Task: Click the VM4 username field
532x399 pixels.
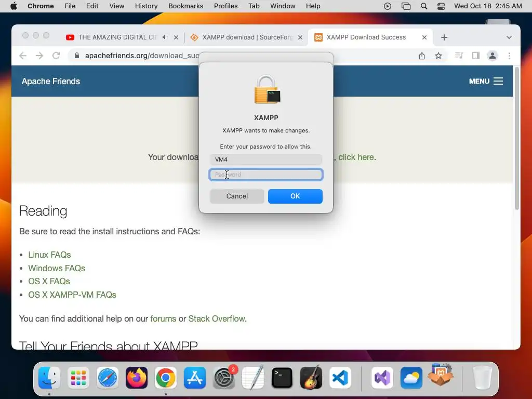Action: pos(266,159)
